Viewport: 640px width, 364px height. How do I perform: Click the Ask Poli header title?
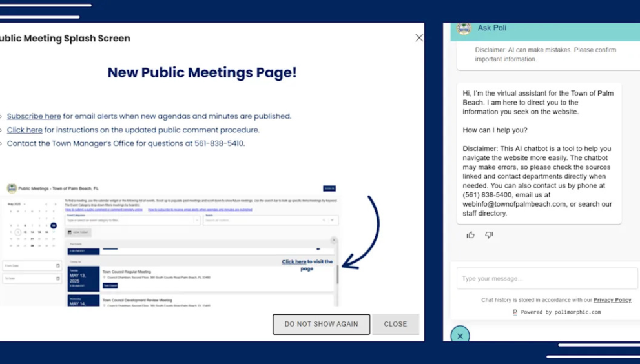492,28
